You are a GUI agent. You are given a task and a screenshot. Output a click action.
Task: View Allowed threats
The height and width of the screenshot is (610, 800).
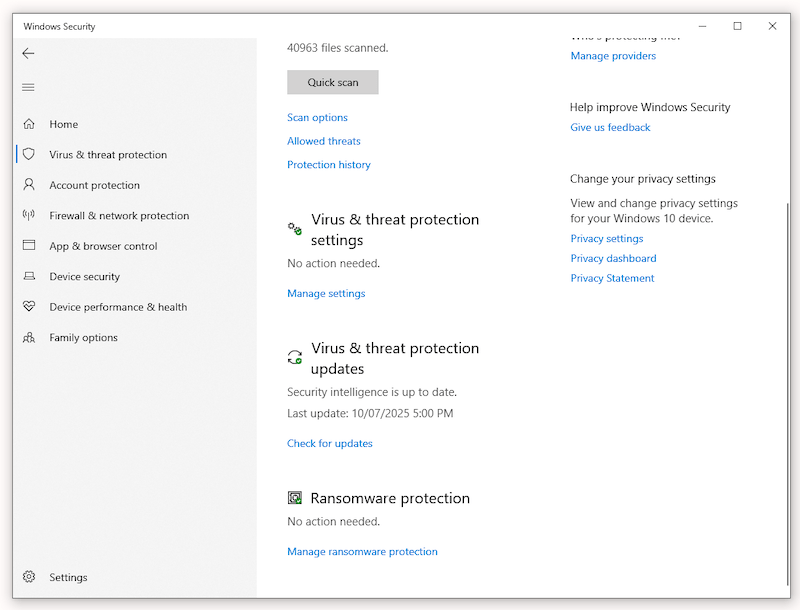(x=323, y=141)
